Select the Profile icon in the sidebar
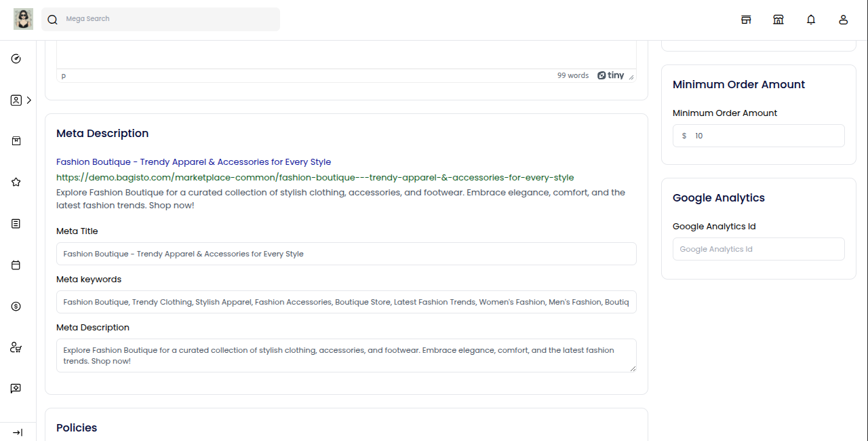 tap(16, 100)
